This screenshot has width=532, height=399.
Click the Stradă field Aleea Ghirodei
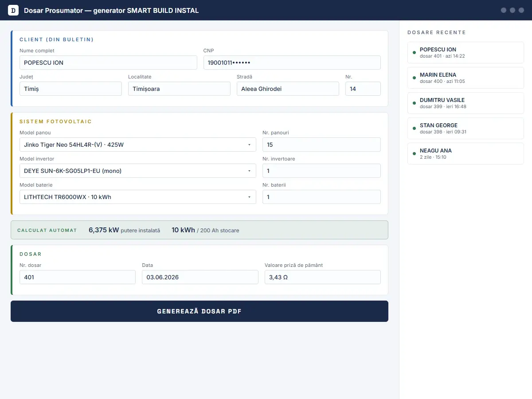pyautogui.click(x=288, y=89)
